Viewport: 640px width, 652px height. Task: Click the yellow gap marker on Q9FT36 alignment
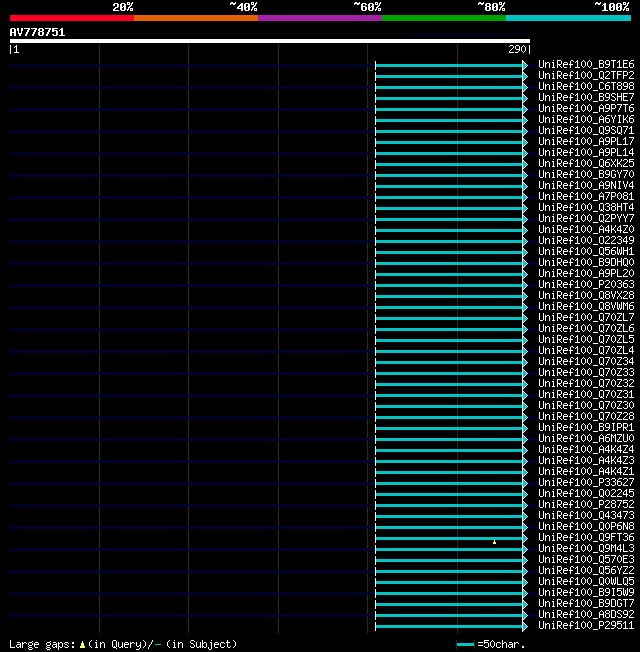click(x=494, y=542)
